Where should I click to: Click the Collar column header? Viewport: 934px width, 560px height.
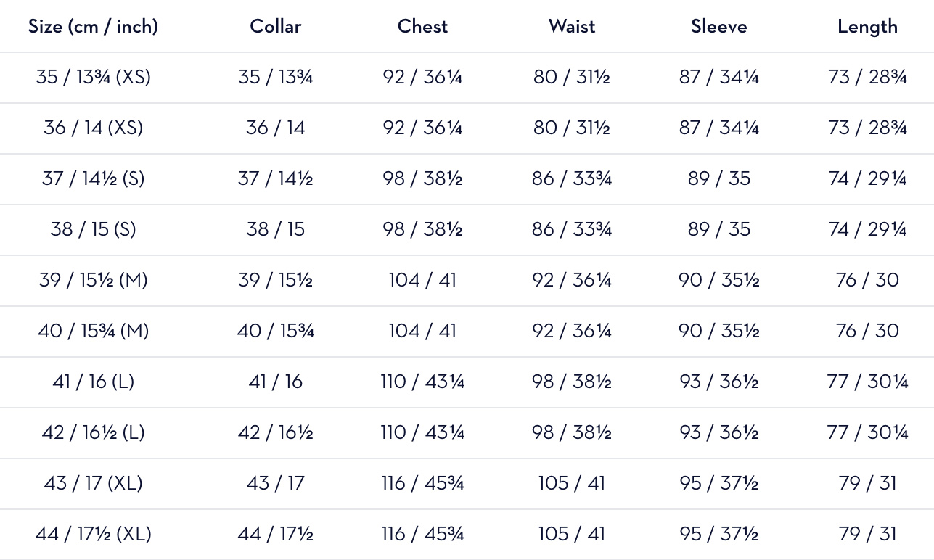[x=275, y=27]
